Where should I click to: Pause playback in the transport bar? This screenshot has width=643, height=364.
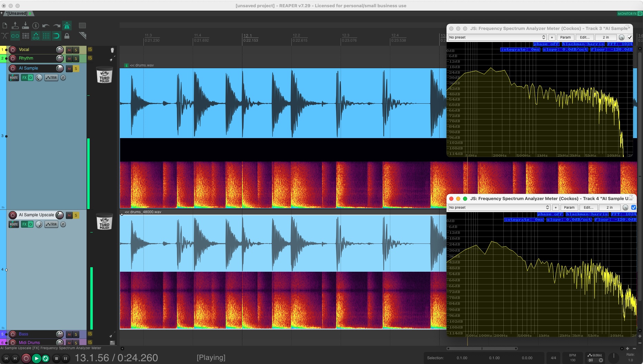pos(66,358)
